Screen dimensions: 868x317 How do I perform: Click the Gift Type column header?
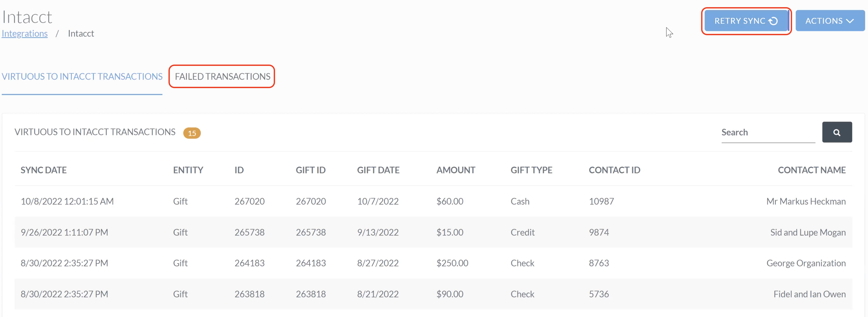pos(531,170)
